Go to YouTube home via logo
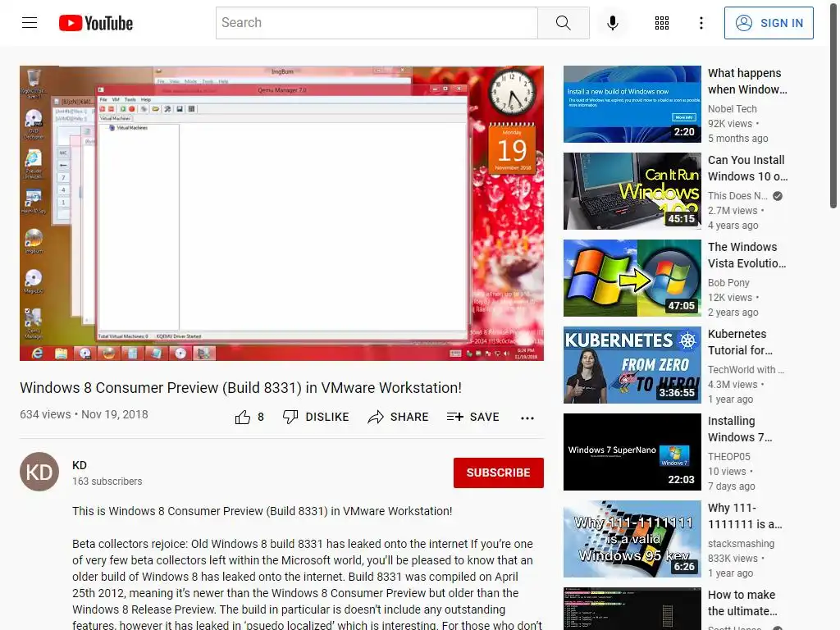The image size is (840, 630). point(96,23)
